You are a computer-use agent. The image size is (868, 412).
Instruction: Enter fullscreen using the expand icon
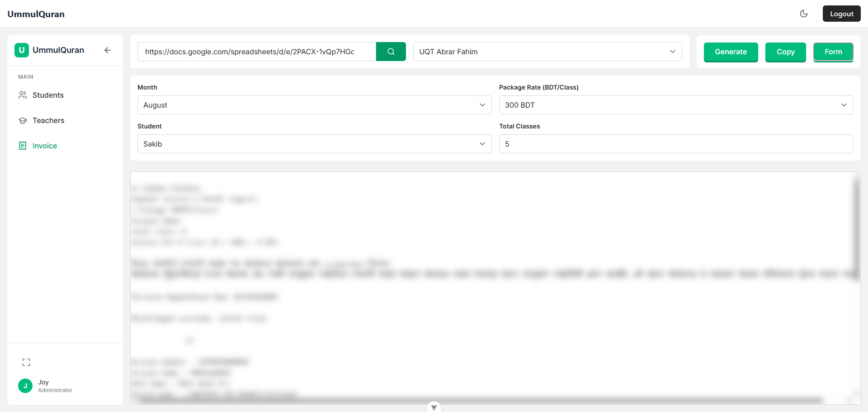[26, 362]
